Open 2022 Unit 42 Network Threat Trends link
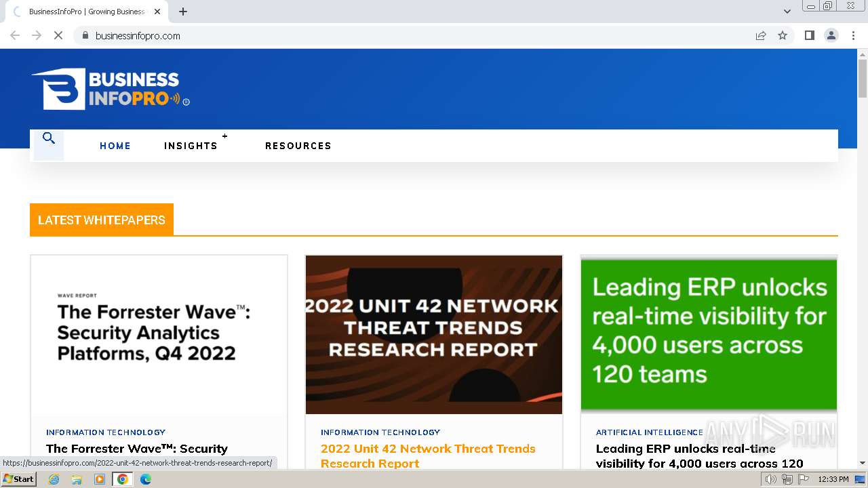The height and width of the screenshot is (488, 868). [x=428, y=456]
